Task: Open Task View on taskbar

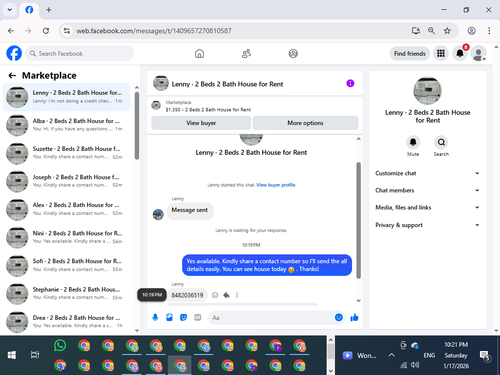Action: pos(35,355)
